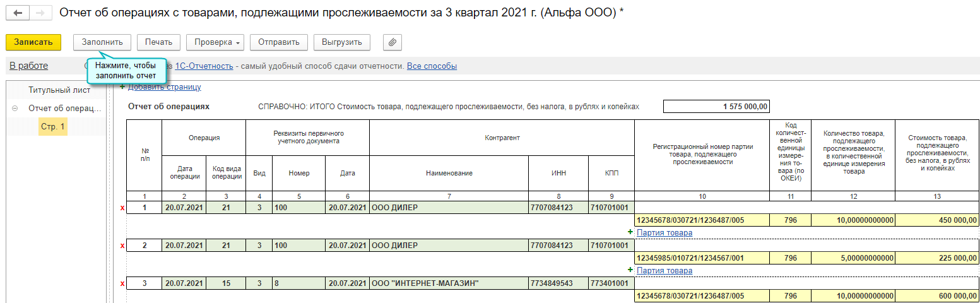
Task: Click the paperclip attachments icon
Action: (392, 42)
